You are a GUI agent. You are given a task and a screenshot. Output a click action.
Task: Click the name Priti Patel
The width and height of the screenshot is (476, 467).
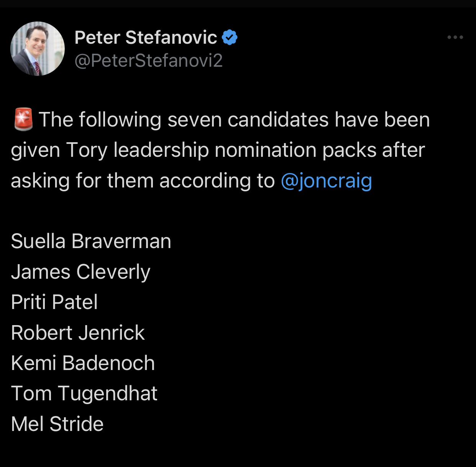pyautogui.click(x=54, y=302)
